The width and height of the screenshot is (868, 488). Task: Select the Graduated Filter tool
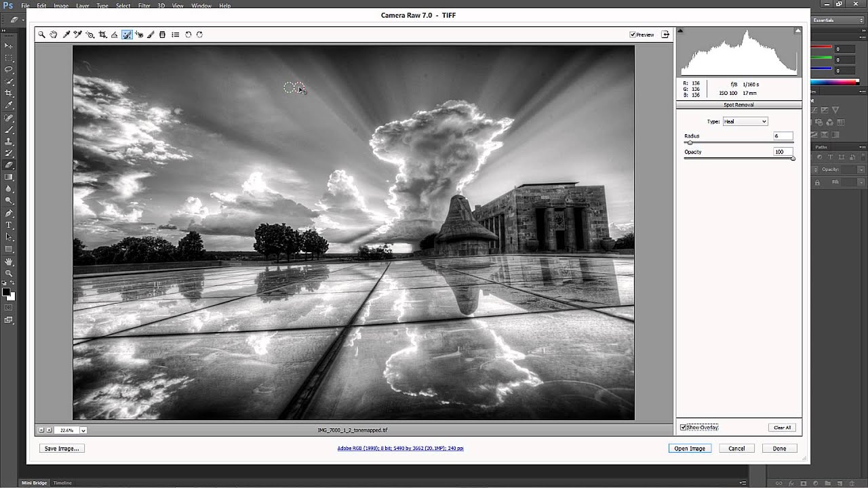click(162, 35)
